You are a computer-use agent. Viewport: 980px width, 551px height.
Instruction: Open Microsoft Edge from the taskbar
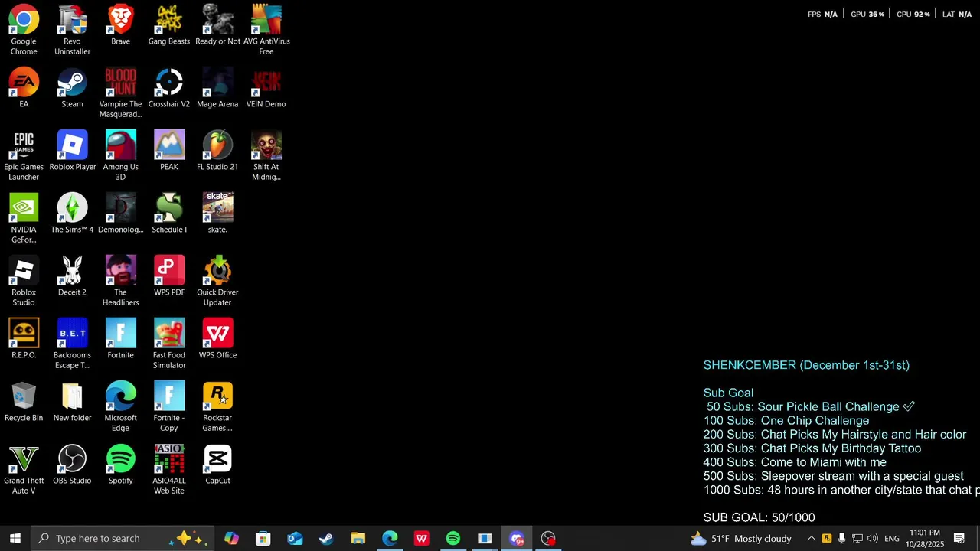tap(390, 538)
